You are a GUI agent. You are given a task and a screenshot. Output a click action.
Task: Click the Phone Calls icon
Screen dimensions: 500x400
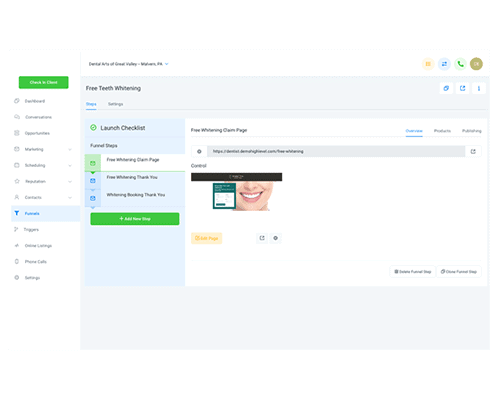(17, 261)
